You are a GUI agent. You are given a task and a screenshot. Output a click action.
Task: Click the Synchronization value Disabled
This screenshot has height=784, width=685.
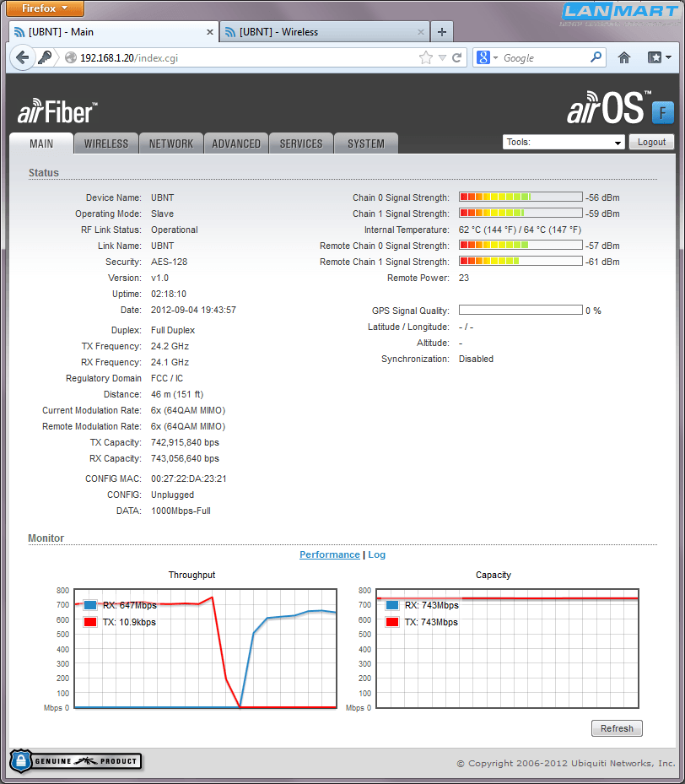point(476,359)
